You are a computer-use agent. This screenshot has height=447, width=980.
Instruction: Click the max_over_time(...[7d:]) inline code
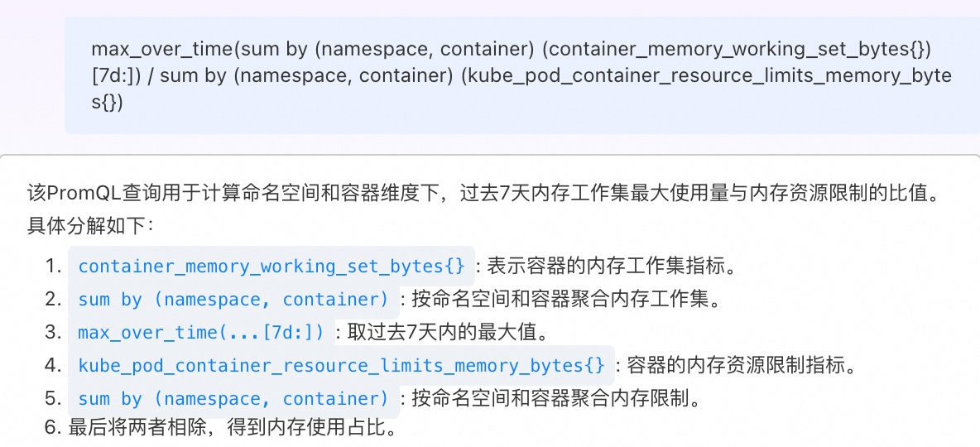pyautogui.click(x=202, y=333)
